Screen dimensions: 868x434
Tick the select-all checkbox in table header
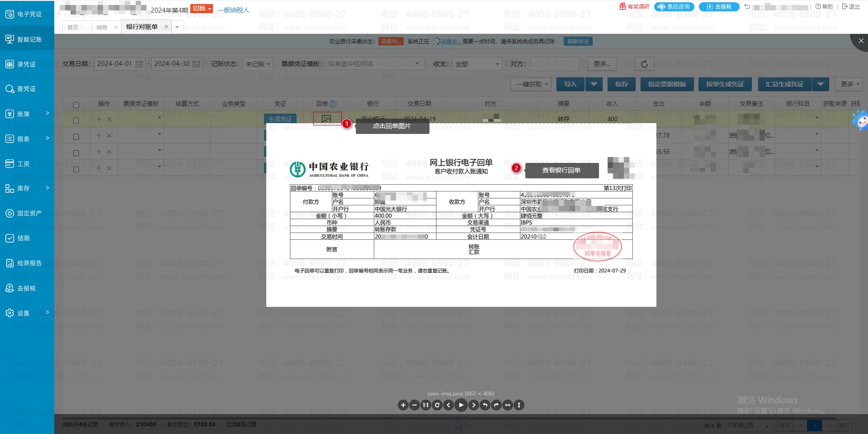click(x=76, y=105)
